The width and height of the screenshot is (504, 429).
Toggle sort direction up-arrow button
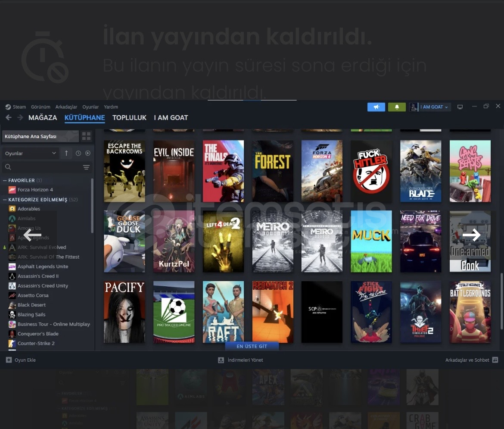coord(66,153)
